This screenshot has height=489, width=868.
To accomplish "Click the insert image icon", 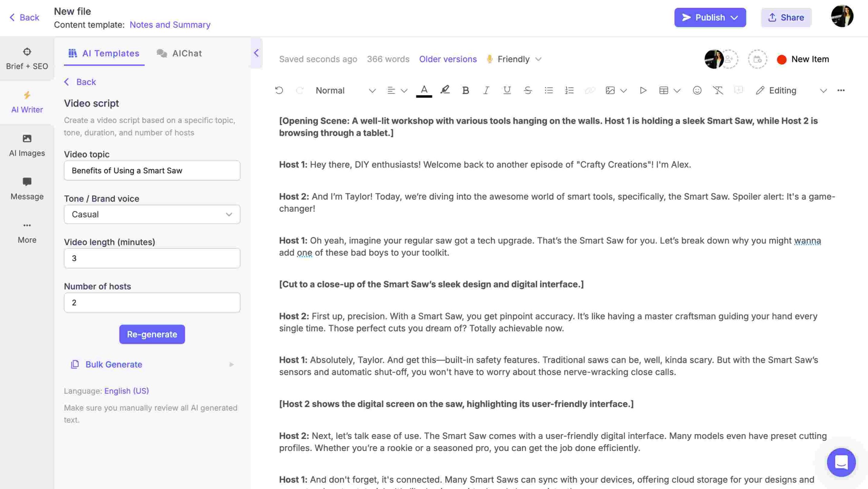I will [609, 91].
